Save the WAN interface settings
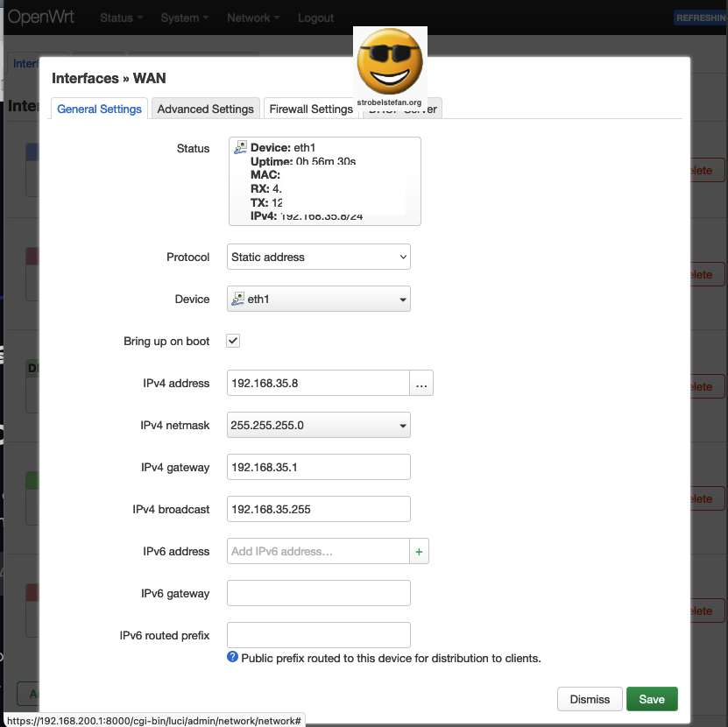 pyautogui.click(x=652, y=699)
